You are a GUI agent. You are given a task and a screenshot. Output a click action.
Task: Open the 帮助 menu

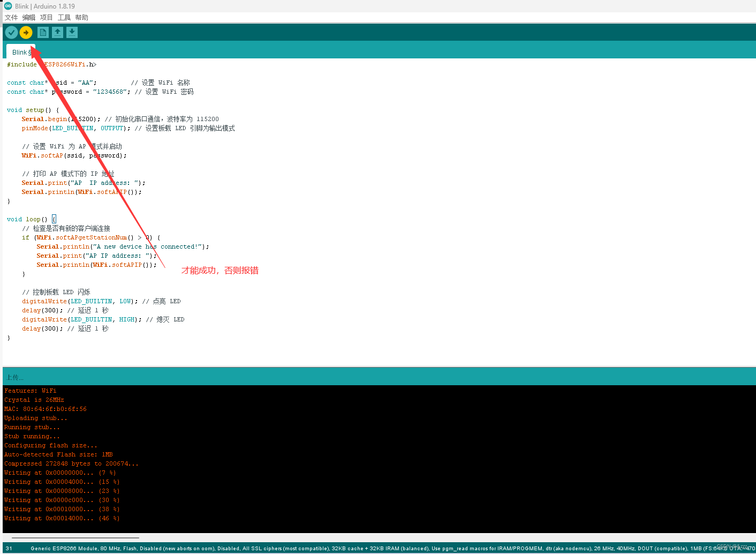tap(81, 17)
